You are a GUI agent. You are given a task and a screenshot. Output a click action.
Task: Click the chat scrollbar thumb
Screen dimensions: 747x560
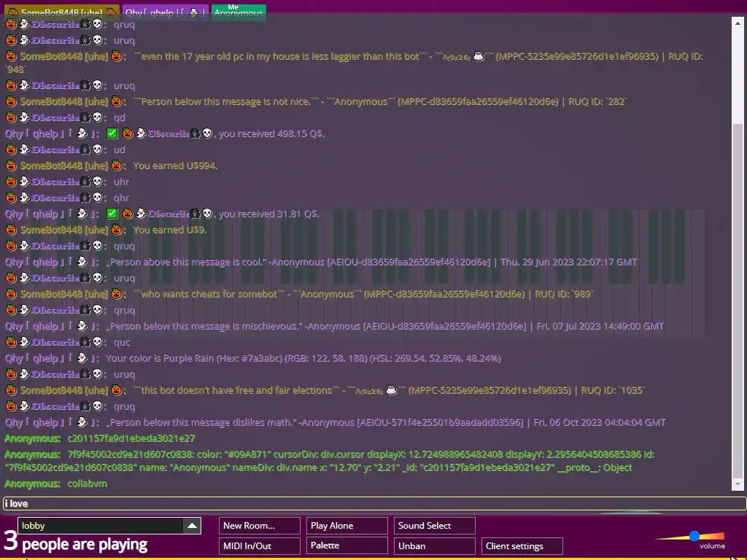pos(738,301)
